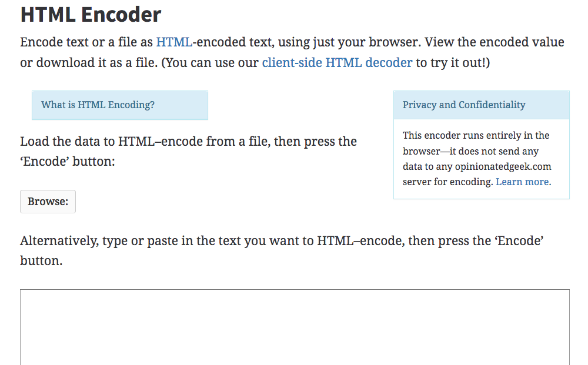Click the 'server for encoding.' text
The height and width of the screenshot is (365, 588).
point(448,182)
